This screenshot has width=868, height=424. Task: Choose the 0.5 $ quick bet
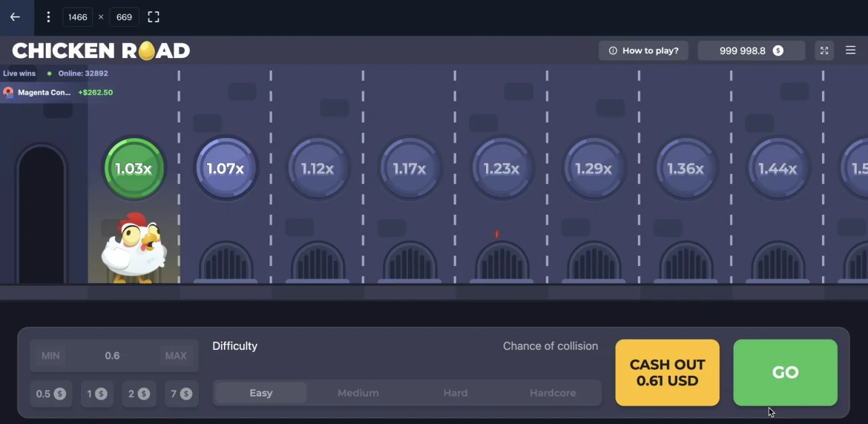click(x=51, y=394)
